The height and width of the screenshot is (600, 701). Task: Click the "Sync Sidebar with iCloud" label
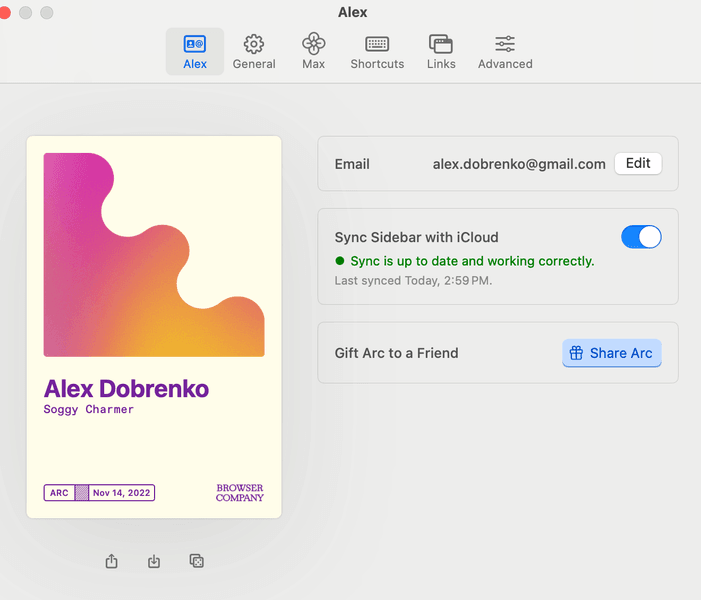tap(416, 237)
